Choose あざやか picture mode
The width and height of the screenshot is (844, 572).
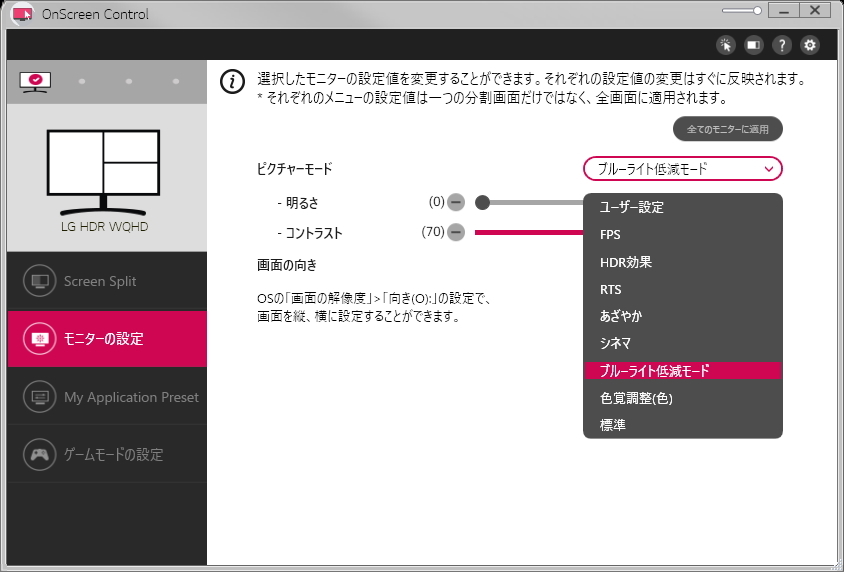click(x=683, y=316)
